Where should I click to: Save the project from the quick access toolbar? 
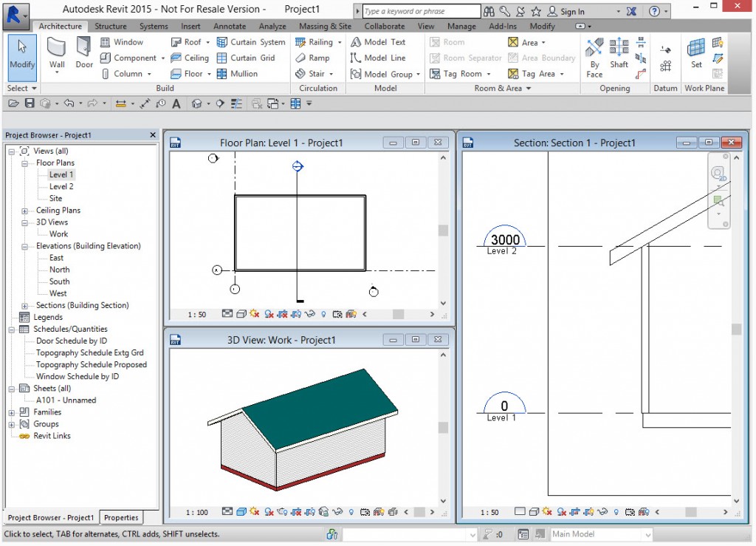(30, 103)
